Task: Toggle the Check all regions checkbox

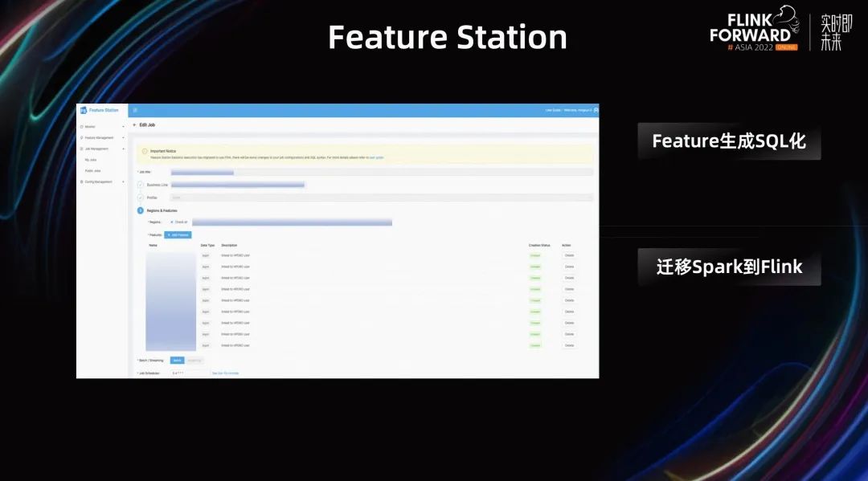Action: (172, 222)
